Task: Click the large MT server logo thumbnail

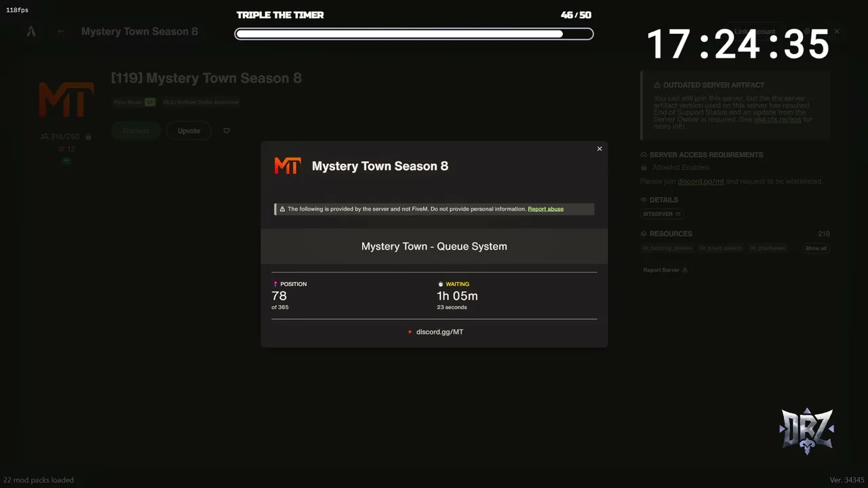Action: pyautogui.click(x=66, y=99)
